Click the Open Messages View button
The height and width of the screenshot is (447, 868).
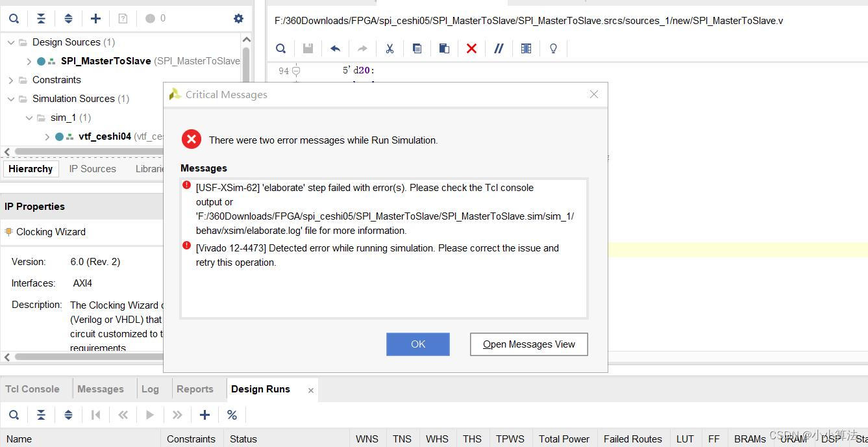[529, 344]
